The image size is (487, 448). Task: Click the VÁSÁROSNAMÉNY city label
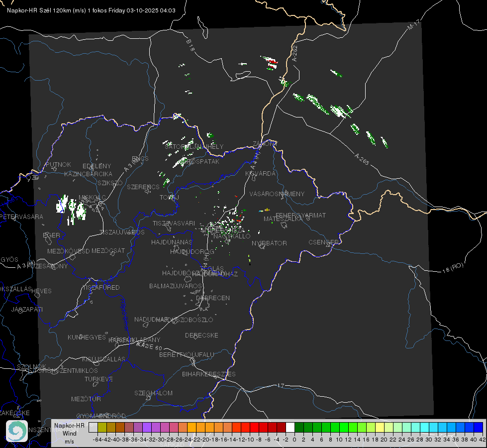pyautogui.click(x=277, y=194)
